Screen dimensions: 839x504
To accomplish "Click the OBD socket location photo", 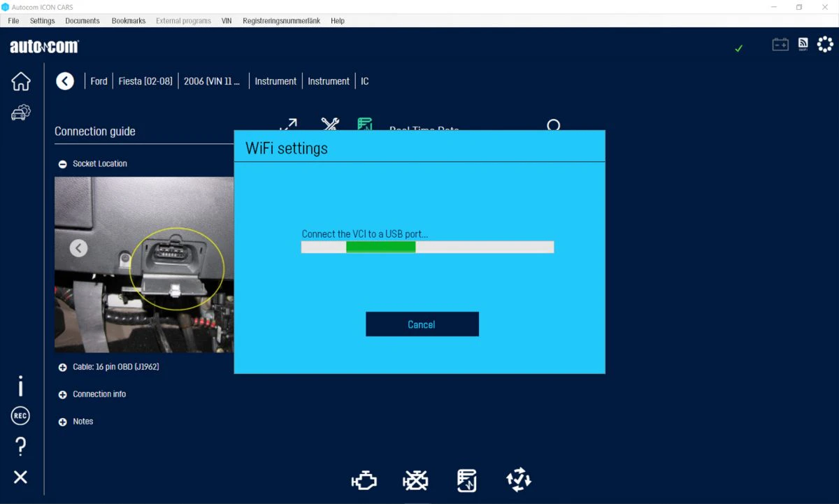I will tap(144, 264).
